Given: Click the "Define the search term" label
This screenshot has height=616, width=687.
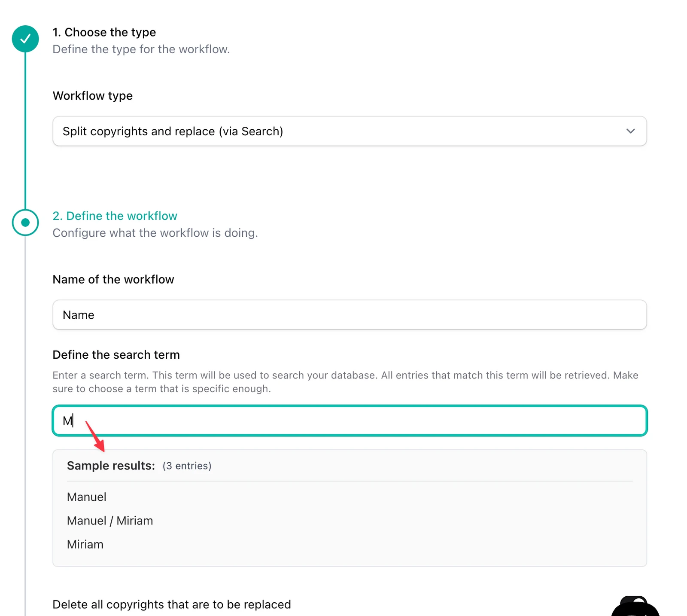Looking at the screenshot, I should click(116, 355).
